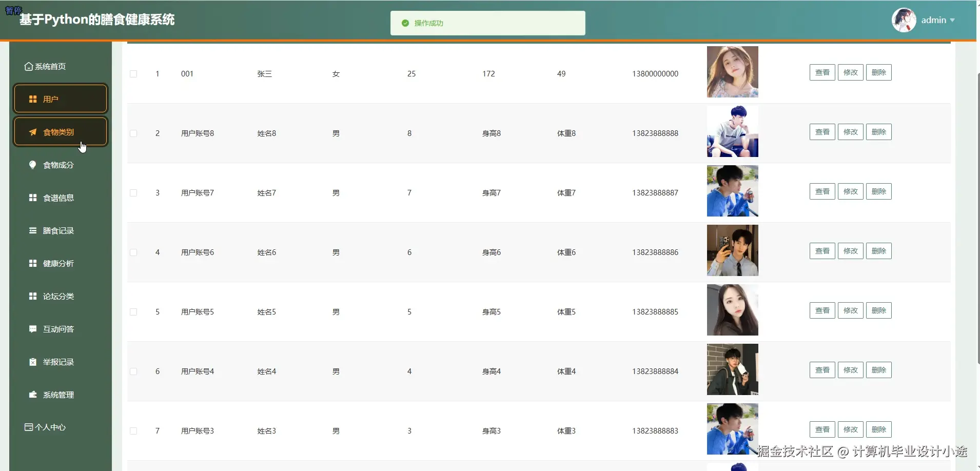Open 互动问答 in the sidebar

[61, 329]
